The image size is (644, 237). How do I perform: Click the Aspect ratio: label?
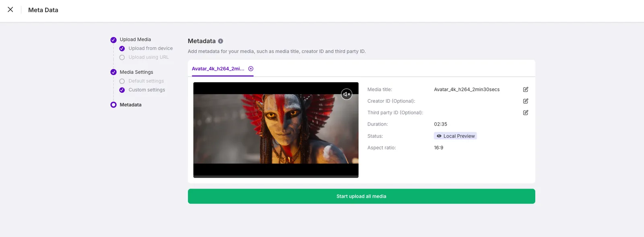tap(382, 148)
